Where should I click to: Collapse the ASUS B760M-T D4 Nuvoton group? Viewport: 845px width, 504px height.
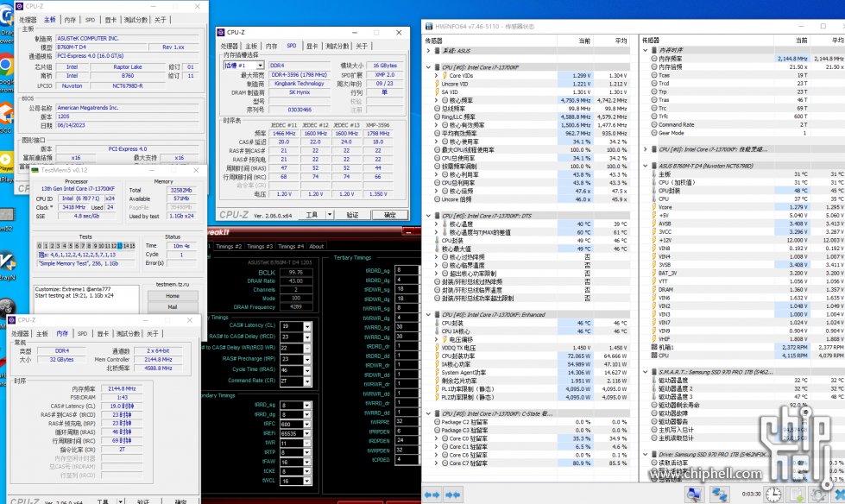click(x=646, y=166)
